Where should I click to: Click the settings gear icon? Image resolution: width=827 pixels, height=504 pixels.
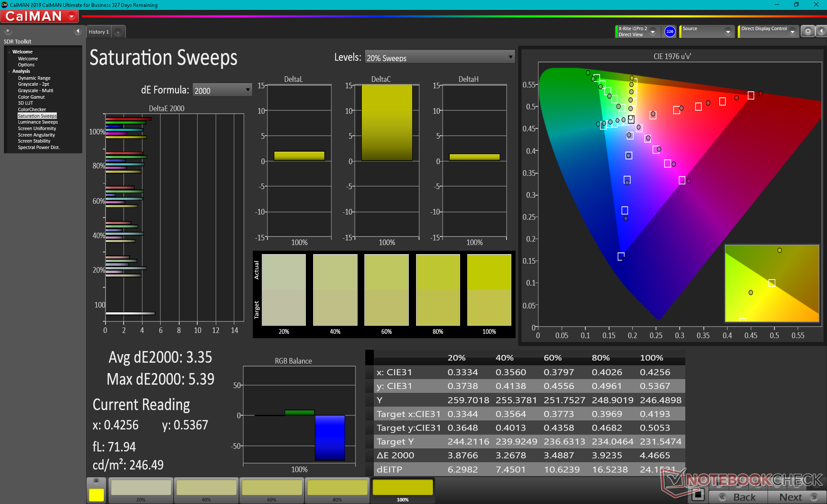(808, 31)
